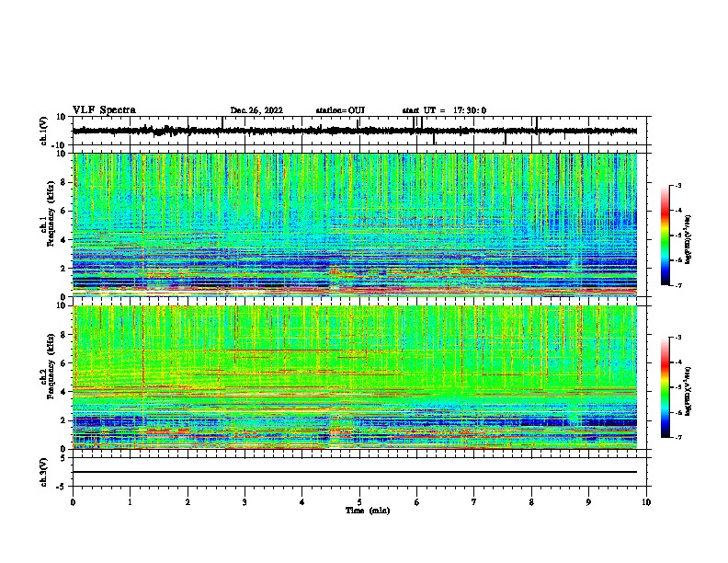The height and width of the screenshot is (563, 728).
Task: Click the "station=OUJ" header label
Action: click(x=340, y=110)
